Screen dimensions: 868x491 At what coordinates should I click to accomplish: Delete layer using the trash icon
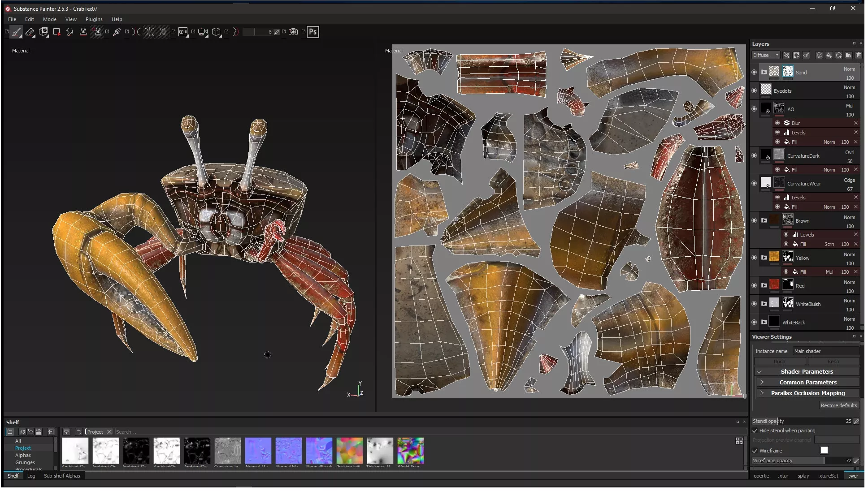[859, 55]
